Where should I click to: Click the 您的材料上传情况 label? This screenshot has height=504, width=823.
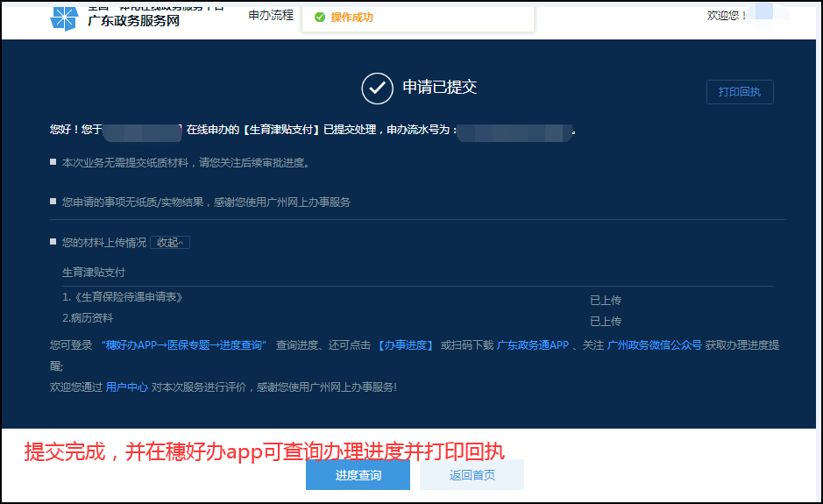tap(104, 243)
